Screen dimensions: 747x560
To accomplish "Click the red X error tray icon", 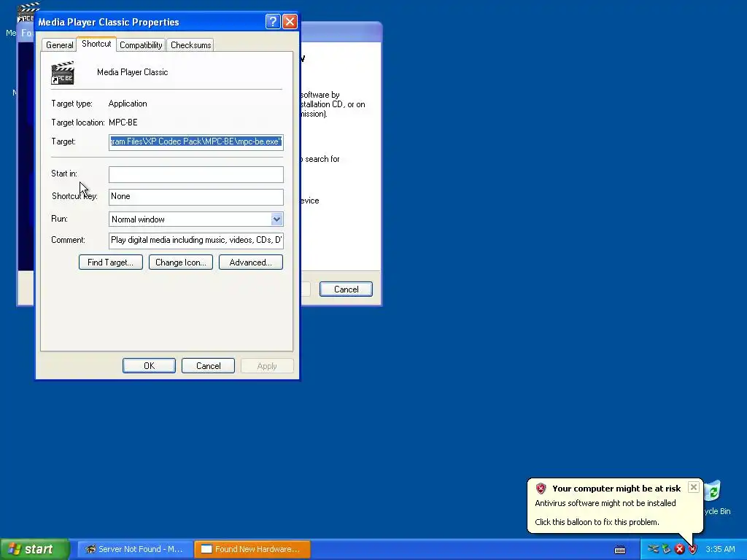I will pos(679,549).
